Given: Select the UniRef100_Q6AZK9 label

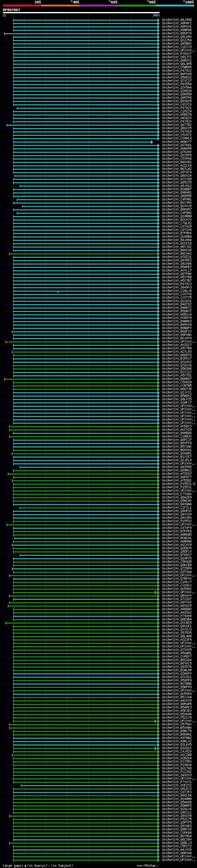Looking at the screenshot, I should click(x=177, y=497).
